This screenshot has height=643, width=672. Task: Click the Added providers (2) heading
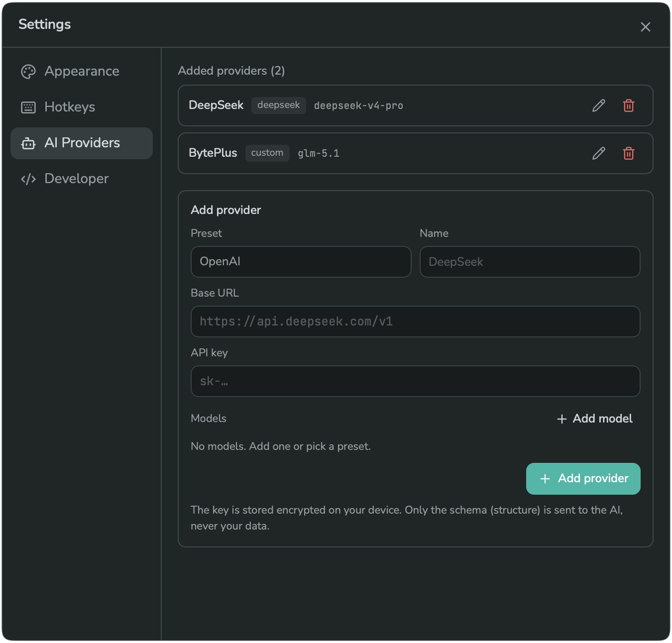(231, 71)
